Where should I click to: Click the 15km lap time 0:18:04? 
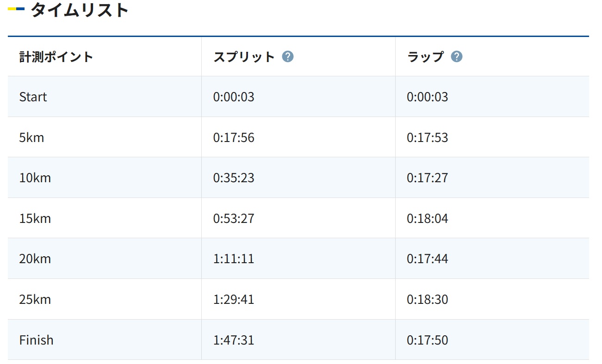click(x=428, y=218)
